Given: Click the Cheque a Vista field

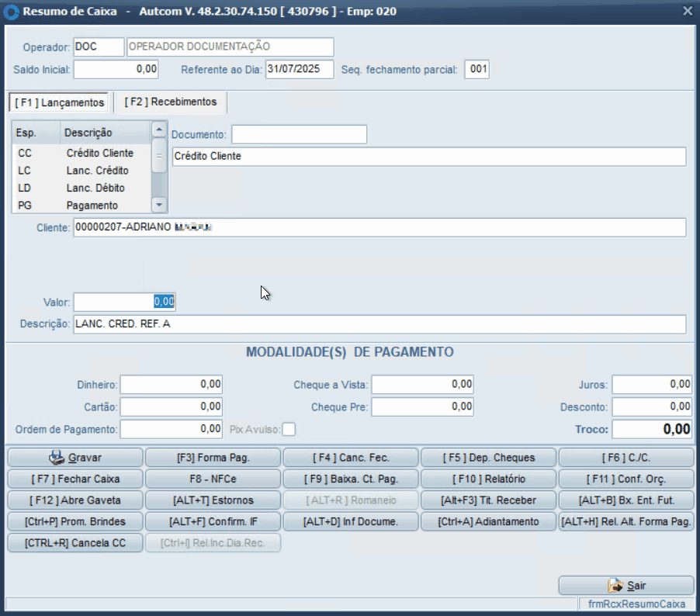Looking at the screenshot, I should [x=423, y=384].
